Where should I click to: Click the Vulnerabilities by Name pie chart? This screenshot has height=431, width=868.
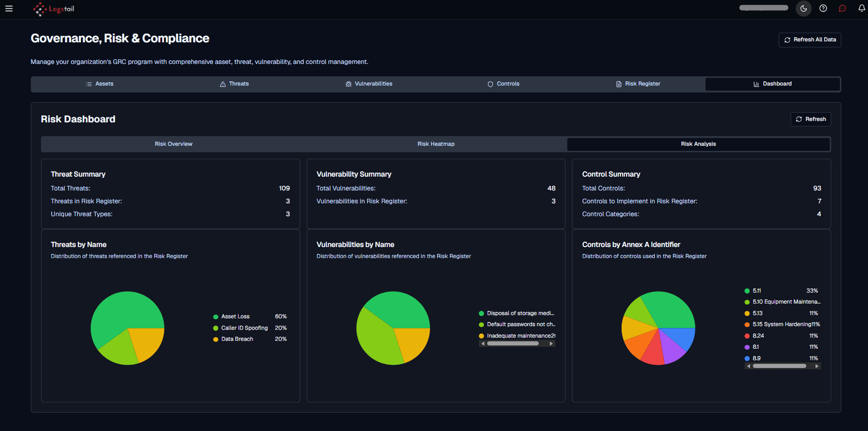click(393, 328)
